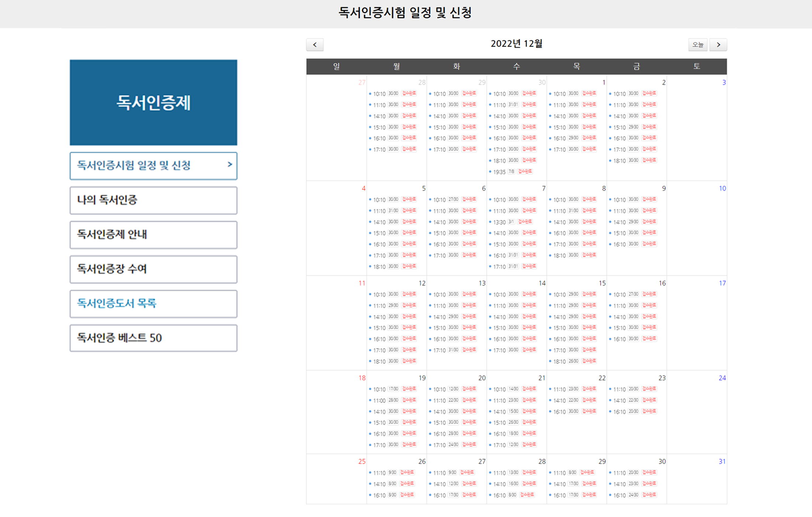
Task: Click the date number 17 on Saturday
Action: pyautogui.click(x=722, y=283)
